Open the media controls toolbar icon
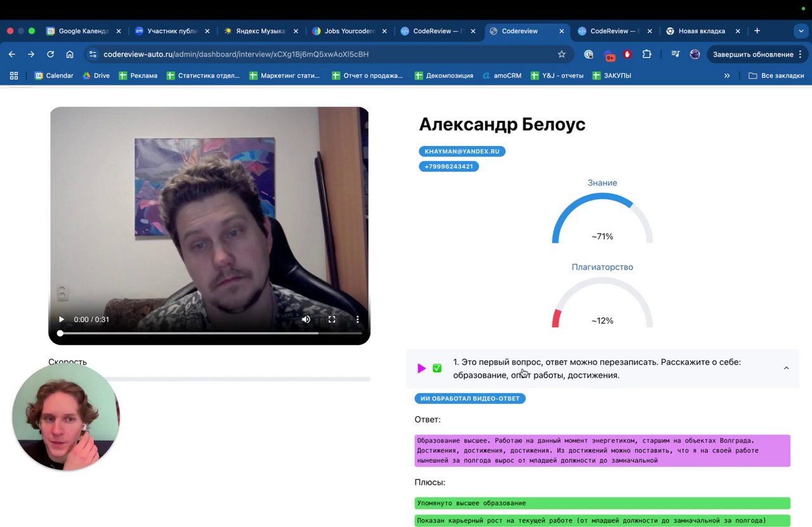Screen dimensions: 812x527 [x=676, y=55]
